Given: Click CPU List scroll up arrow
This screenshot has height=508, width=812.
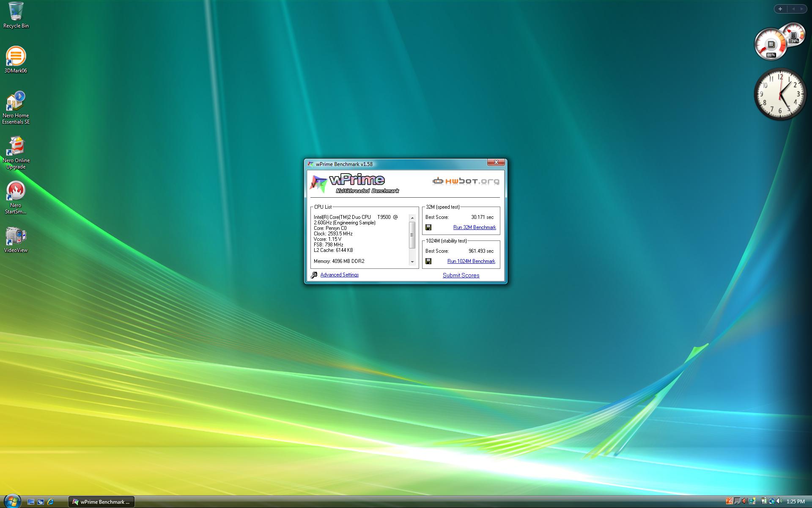Looking at the screenshot, I should point(412,218).
